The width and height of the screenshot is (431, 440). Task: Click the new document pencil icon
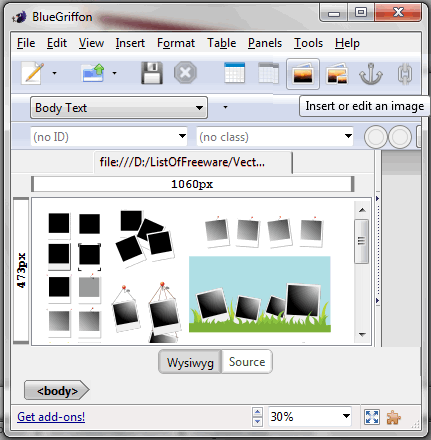pyautogui.click(x=32, y=73)
